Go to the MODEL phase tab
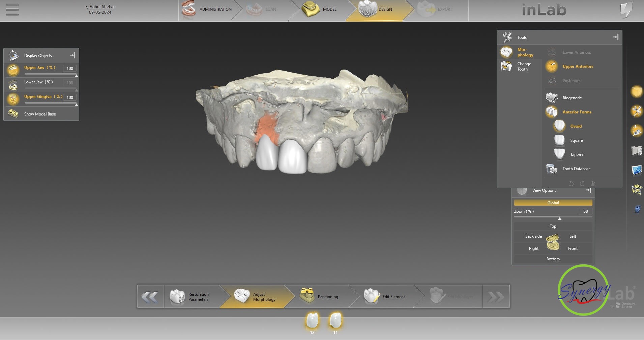This screenshot has width=644, height=340. (319, 9)
